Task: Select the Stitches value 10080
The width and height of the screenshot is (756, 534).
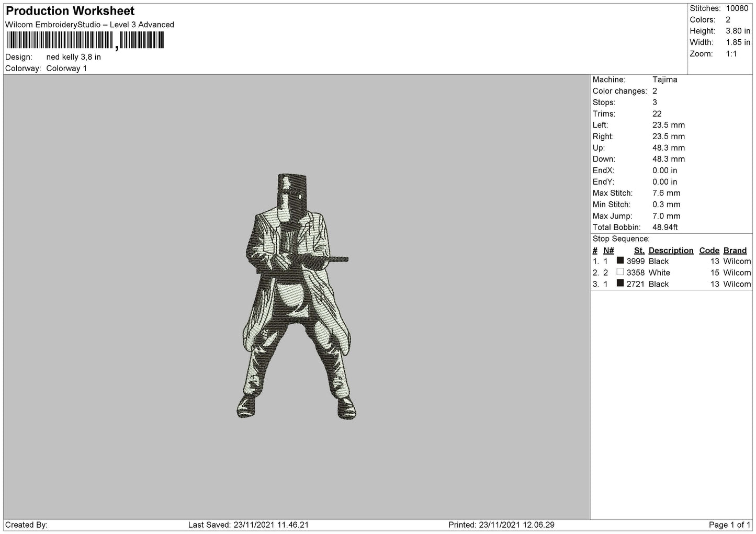Action: 737,8
